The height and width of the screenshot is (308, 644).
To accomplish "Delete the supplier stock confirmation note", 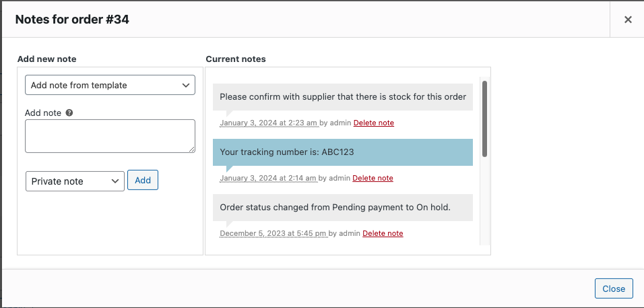I will point(373,123).
